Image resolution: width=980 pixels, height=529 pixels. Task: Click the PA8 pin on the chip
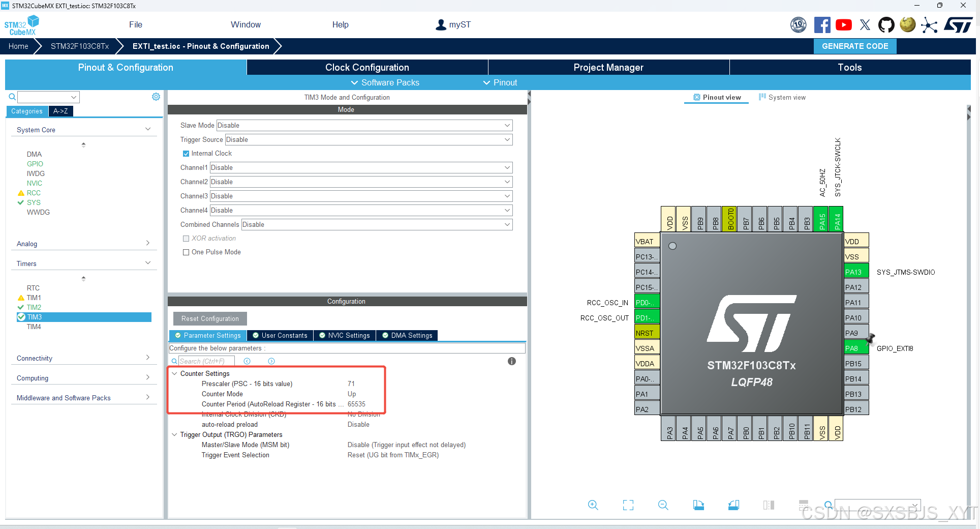point(856,348)
